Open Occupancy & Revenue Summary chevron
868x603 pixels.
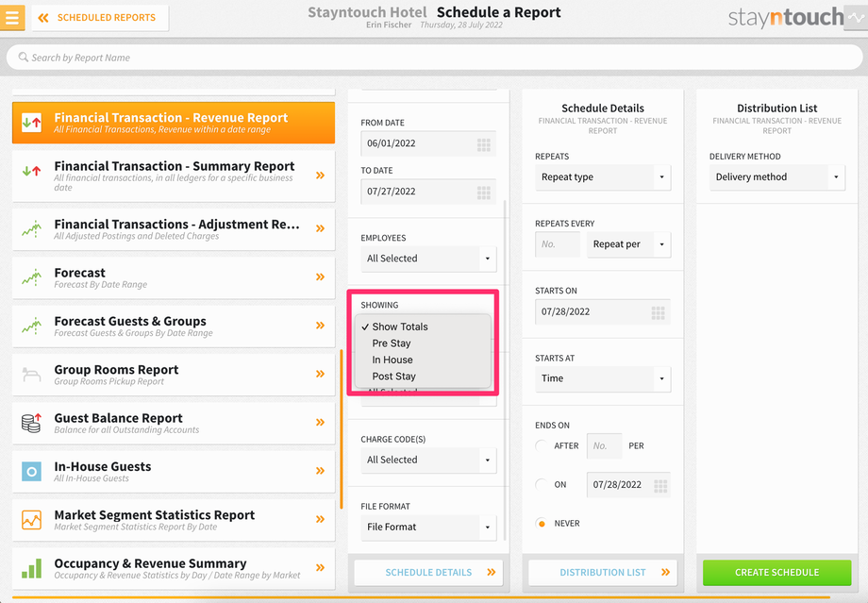pos(320,567)
